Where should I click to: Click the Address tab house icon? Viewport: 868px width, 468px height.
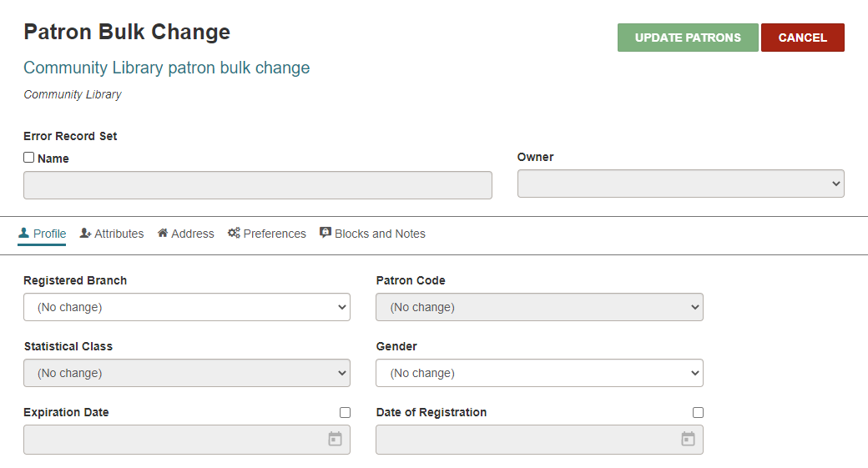tap(163, 233)
